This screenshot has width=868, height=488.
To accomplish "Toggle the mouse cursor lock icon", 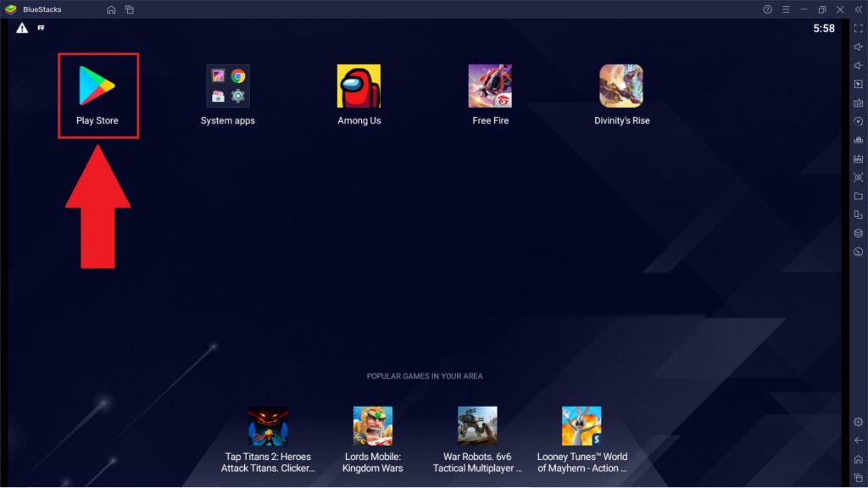I will coord(858,84).
